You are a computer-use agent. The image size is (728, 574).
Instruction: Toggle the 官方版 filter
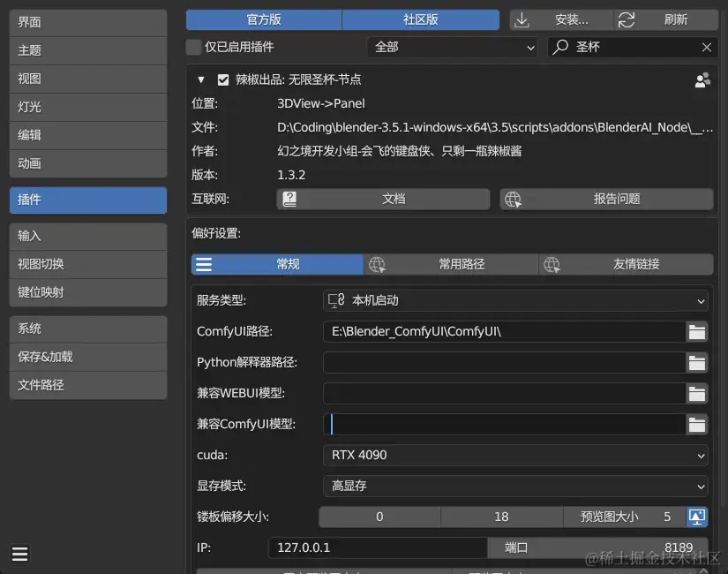click(x=264, y=20)
